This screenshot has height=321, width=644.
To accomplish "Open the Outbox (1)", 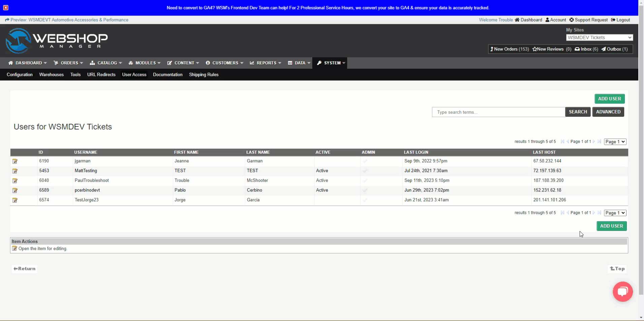I will click(614, 49).
